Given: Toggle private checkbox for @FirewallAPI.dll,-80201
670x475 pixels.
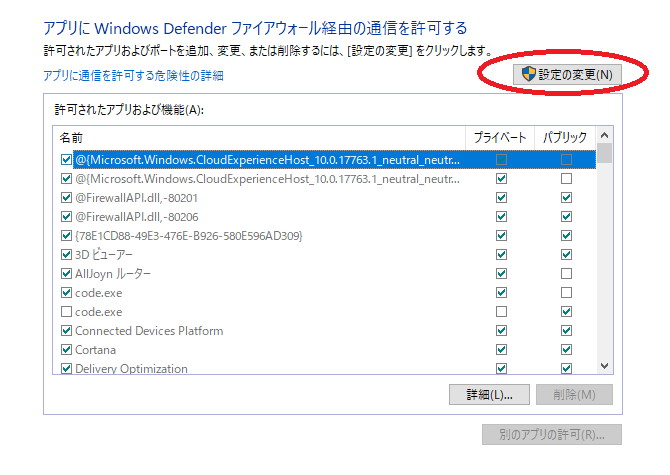Looking at the screenshot, I should pyautogui.click(x=501, y=198).
